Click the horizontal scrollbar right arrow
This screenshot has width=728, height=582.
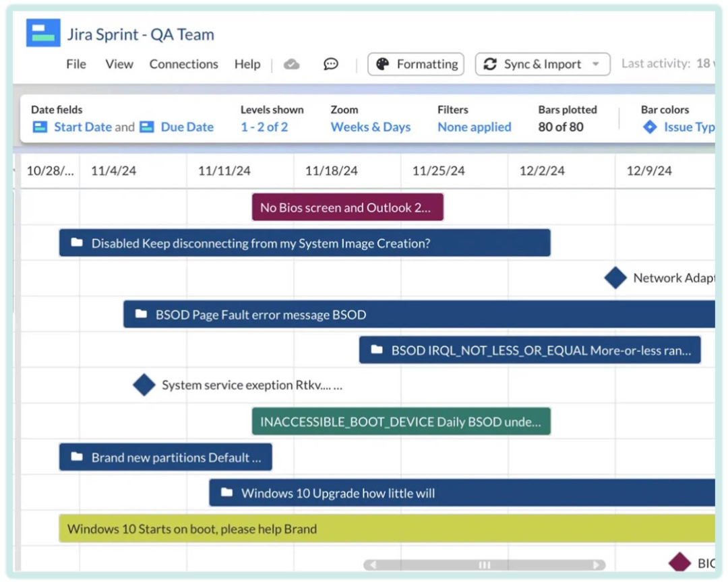point(596,564)
